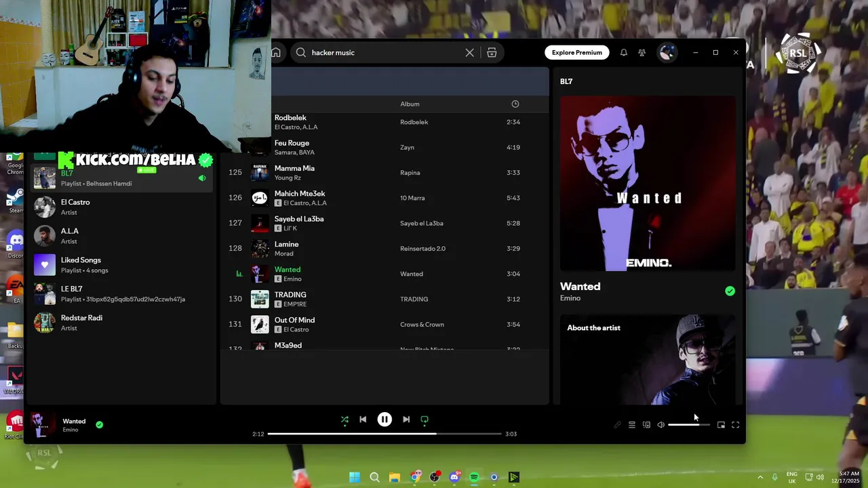Image resolution: width=868 pixels, height=488 pixels.
Task: Click the Explore Premium button
Action: click(576, 52)
